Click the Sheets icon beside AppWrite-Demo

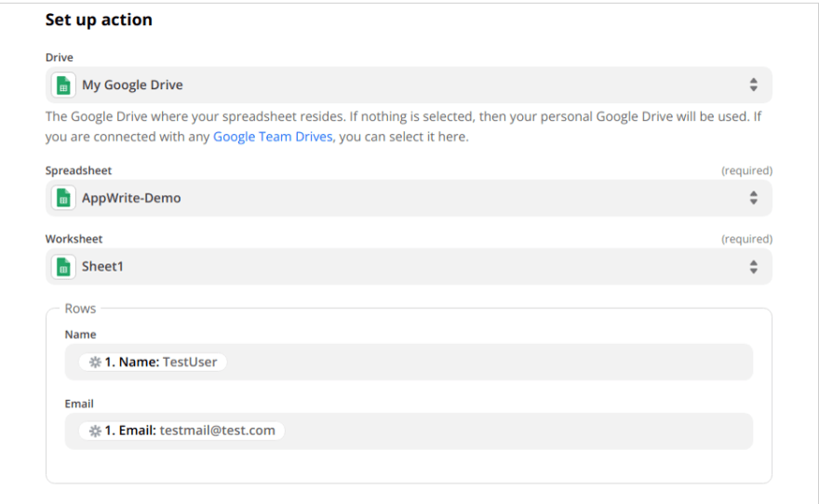coord(63,198)
